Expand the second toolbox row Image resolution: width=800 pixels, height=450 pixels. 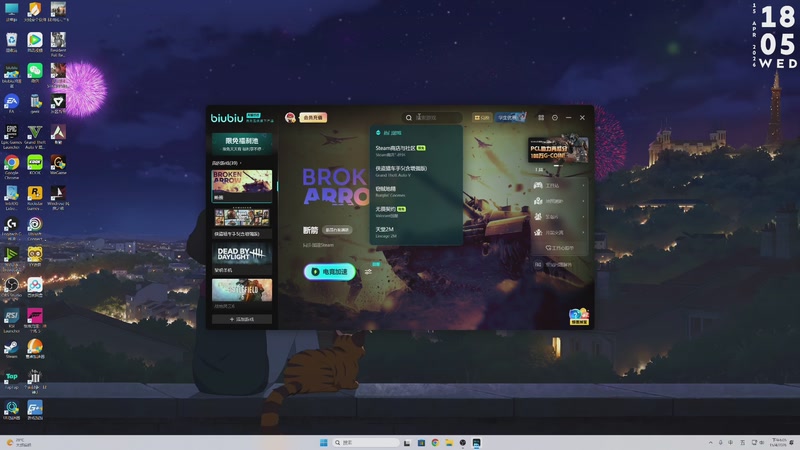(x=560, y=201)
